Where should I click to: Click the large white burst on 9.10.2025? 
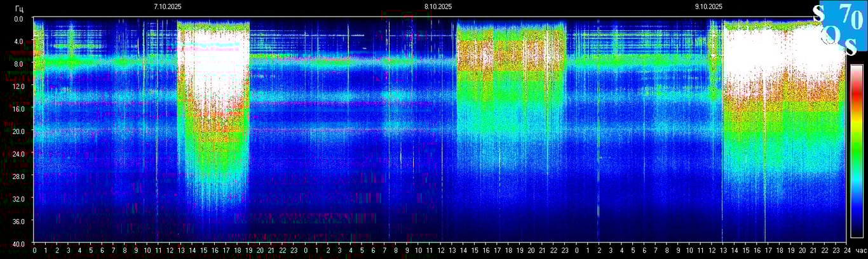(x=782, y=57)
